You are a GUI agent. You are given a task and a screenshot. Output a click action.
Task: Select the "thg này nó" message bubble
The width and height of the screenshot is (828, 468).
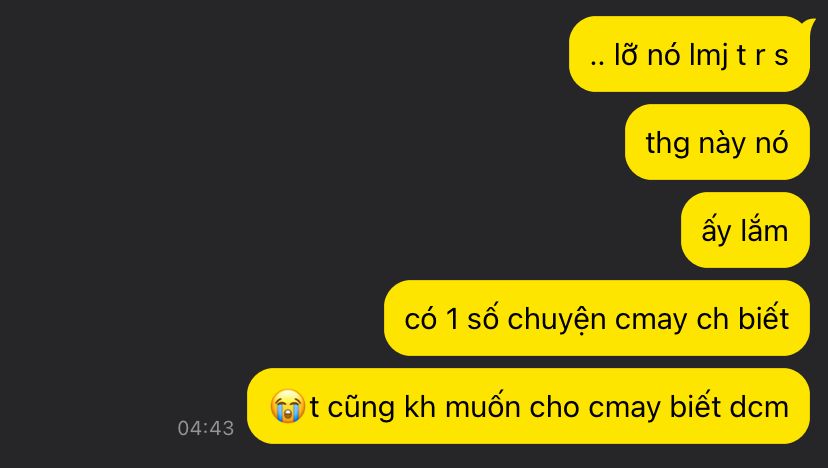pyautogui.click(x=717, y=142)
